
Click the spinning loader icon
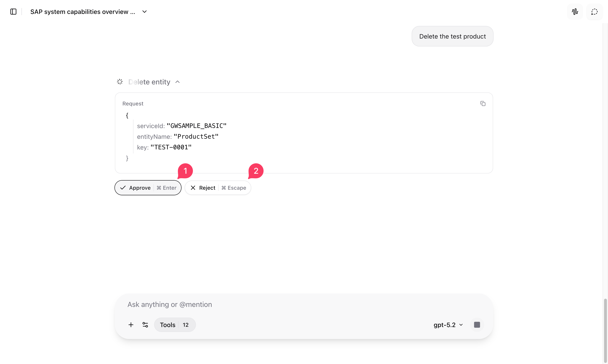point(120,82)
